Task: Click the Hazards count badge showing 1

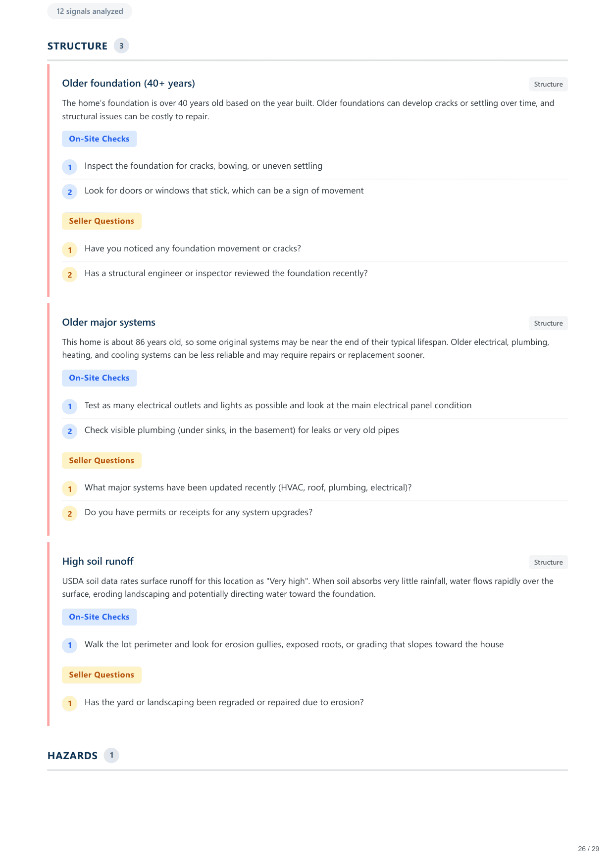Action: pyautogui.click(x=111, y=755)
